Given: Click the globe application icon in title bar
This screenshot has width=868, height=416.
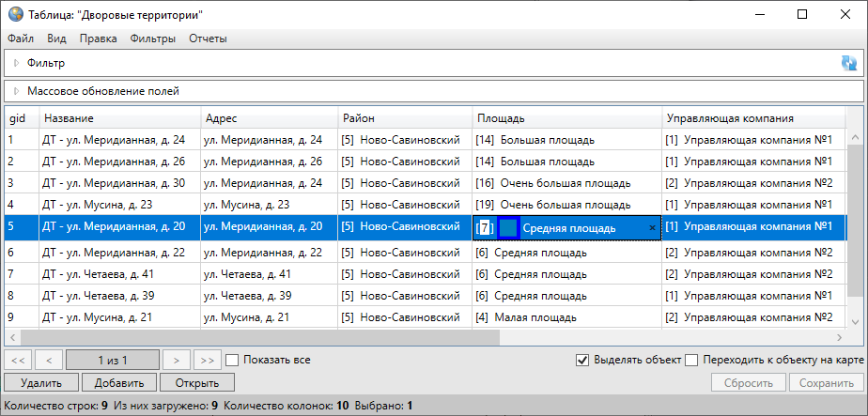Looking at the screenshot, I should (15, 15).
